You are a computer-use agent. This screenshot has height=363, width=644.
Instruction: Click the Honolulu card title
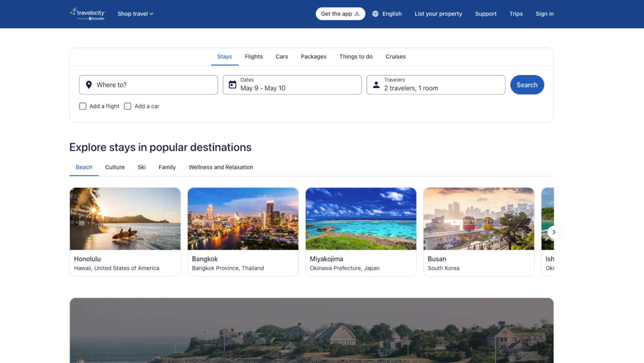click(87, 259)
